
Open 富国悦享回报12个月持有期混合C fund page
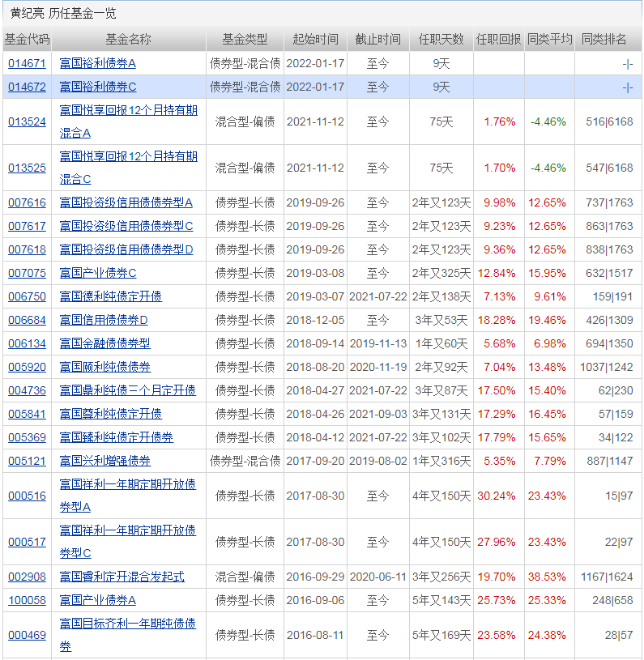[128, 168]
